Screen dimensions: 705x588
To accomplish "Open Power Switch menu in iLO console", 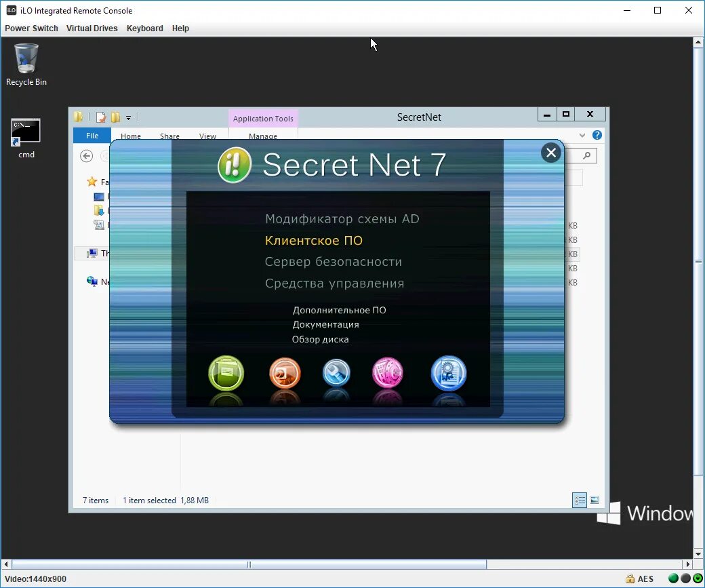I will pos(31,28).
